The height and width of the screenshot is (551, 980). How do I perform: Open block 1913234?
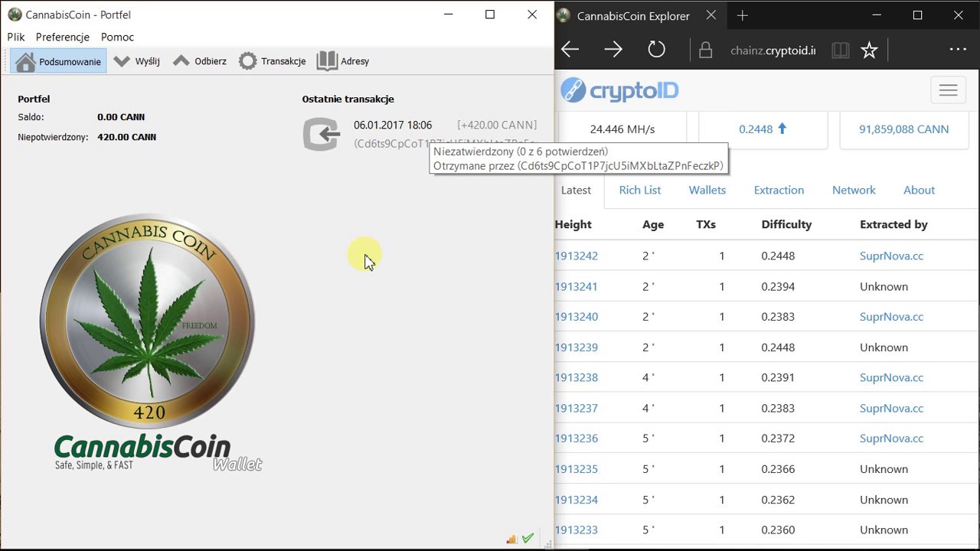[x=577, y=500]
